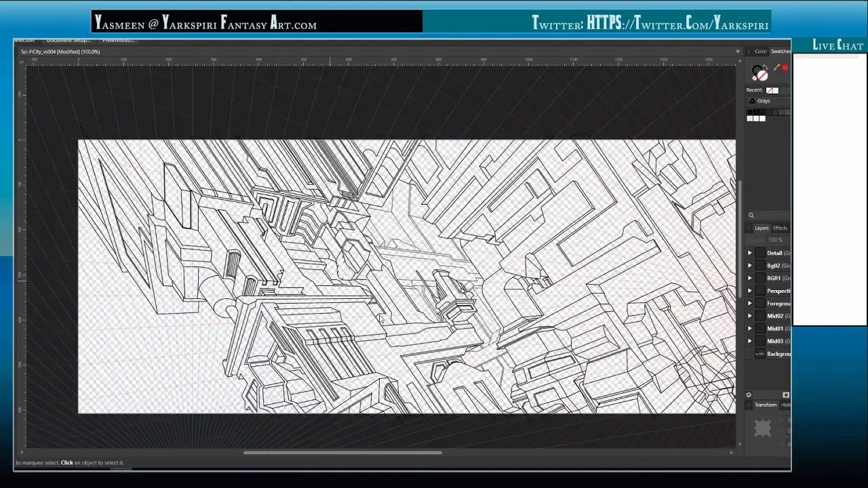Click the swatch search magnifier icon
The image size is (868, 488).
click(751, 216)
